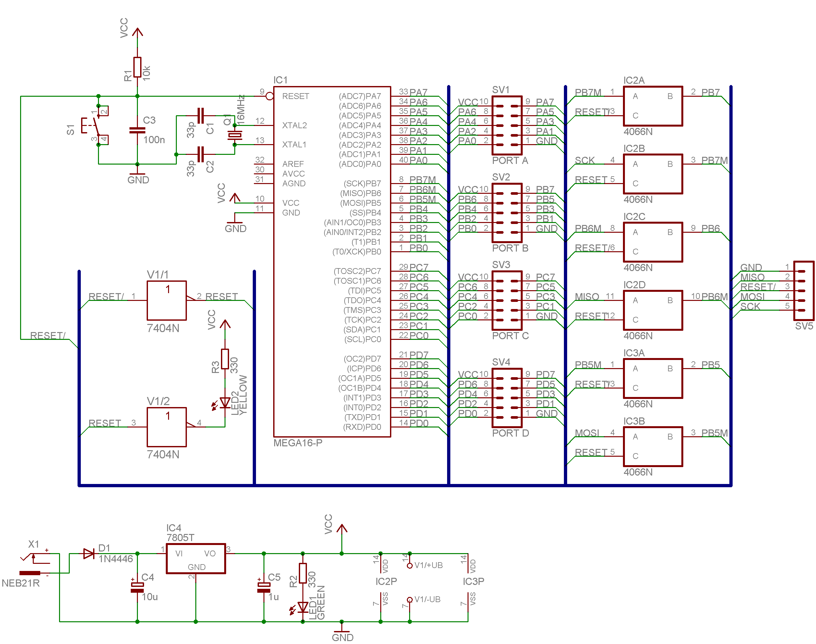Click the (MISO)PB6 pin label
The width and height of the screenshot is (816, 644).
[360, 193]
